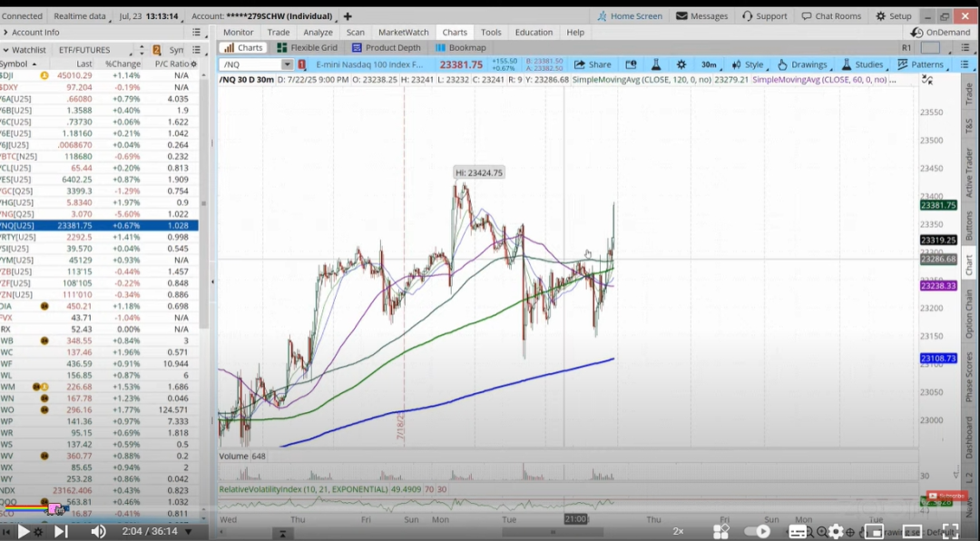The width and height of the screenshot is (980, 541).
Task: Open the flask icon next to chart settings
Action: point(656,64)
